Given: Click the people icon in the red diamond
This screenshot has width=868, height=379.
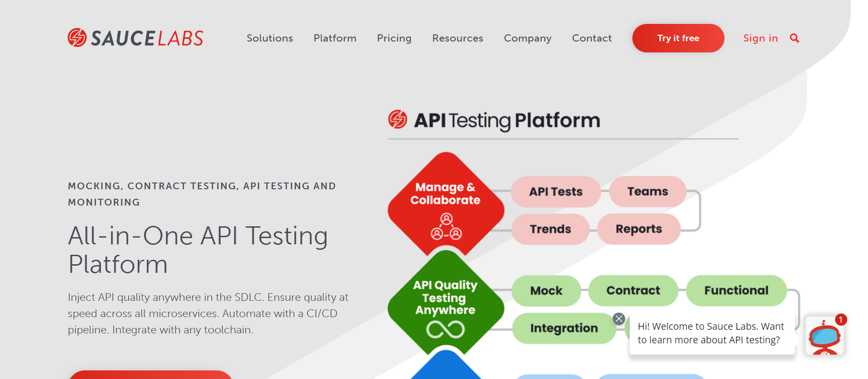Looking at the screenshot, I should point(446,227).
